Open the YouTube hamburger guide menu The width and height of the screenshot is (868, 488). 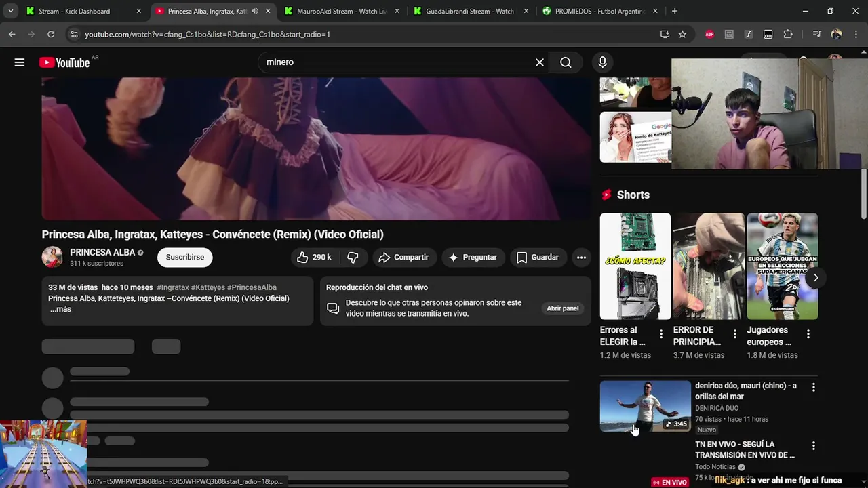point(20,62)
